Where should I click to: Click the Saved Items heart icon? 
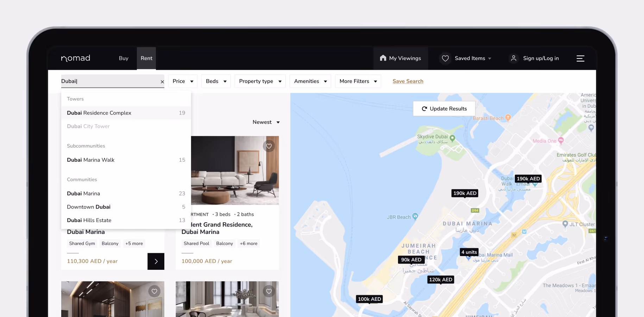click(x=445, y=58)
